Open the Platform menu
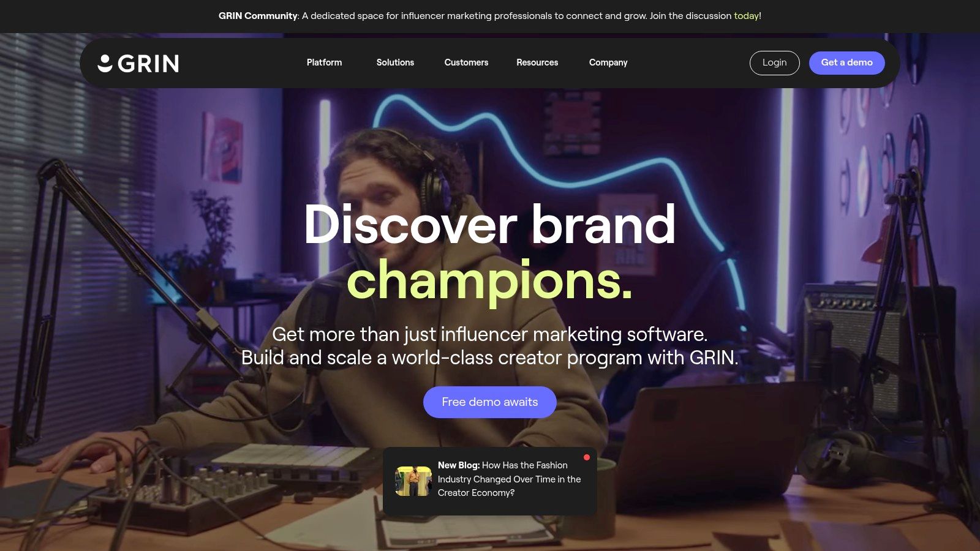 tap(324, 62)
